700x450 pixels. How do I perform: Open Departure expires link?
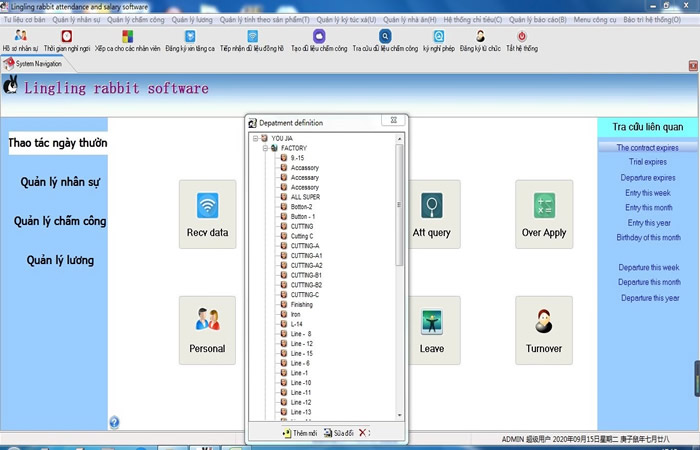click(x=648, y=178)
